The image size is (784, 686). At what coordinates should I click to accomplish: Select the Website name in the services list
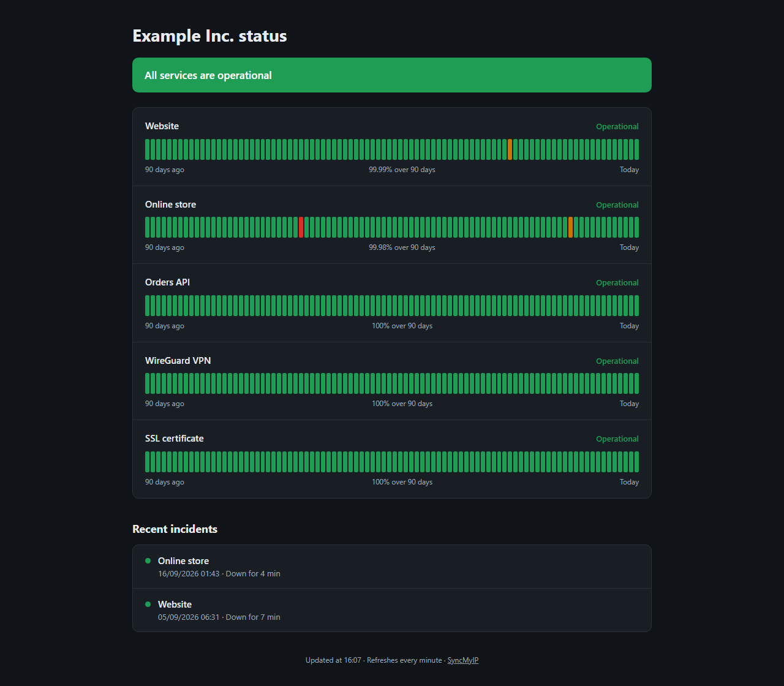pos(162,126)
